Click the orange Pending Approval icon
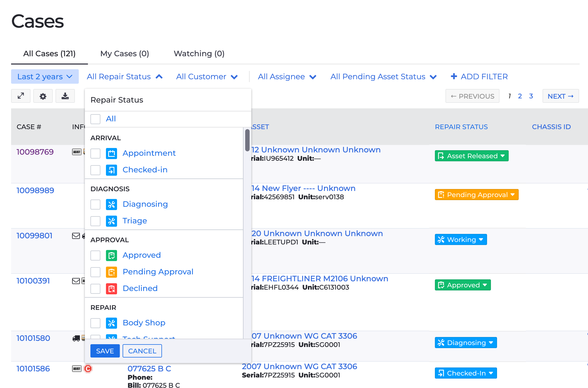This screenshot has height=388, width=588. 111,272
